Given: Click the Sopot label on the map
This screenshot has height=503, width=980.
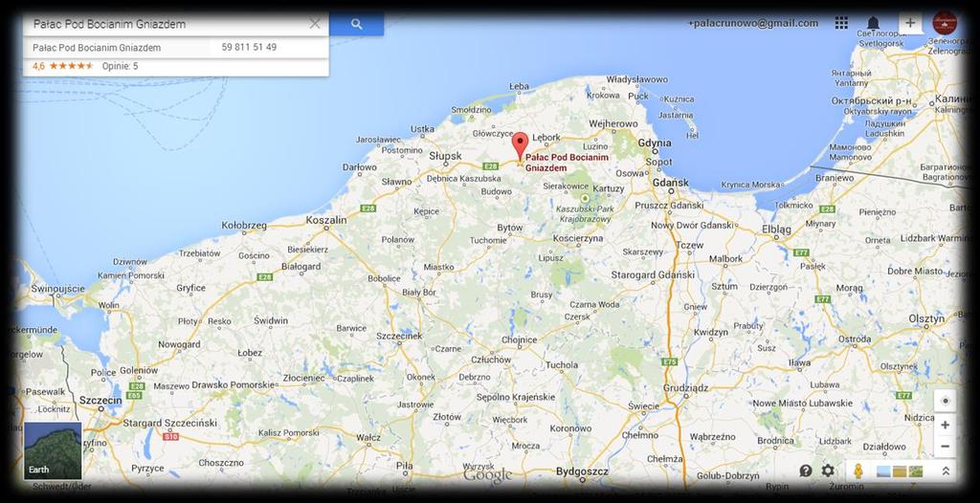Looking at the screenshot, I should click(658, 162).
